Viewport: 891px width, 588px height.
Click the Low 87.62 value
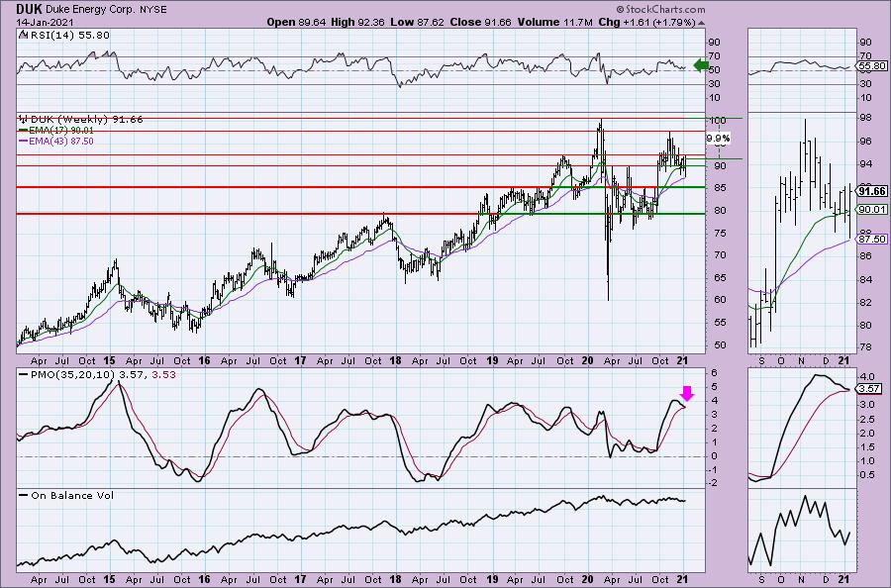pos(417,22)
